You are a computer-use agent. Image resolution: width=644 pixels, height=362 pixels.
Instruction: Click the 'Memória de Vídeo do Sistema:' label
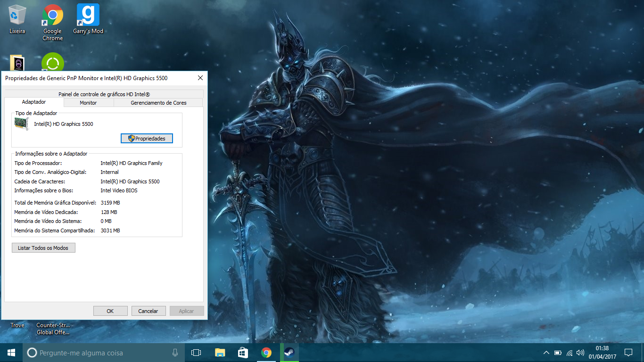pyautogui.click(x=48, y=221)
